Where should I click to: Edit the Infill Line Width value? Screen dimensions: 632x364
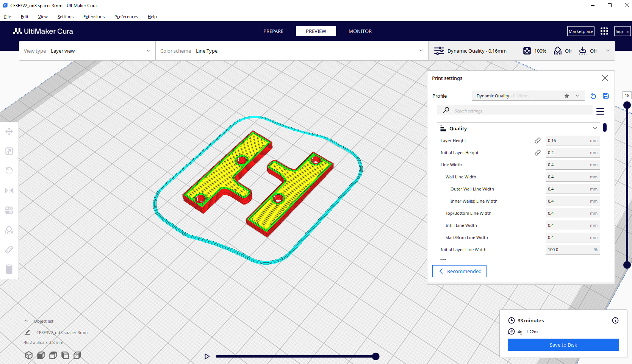[x=573, y=225]
